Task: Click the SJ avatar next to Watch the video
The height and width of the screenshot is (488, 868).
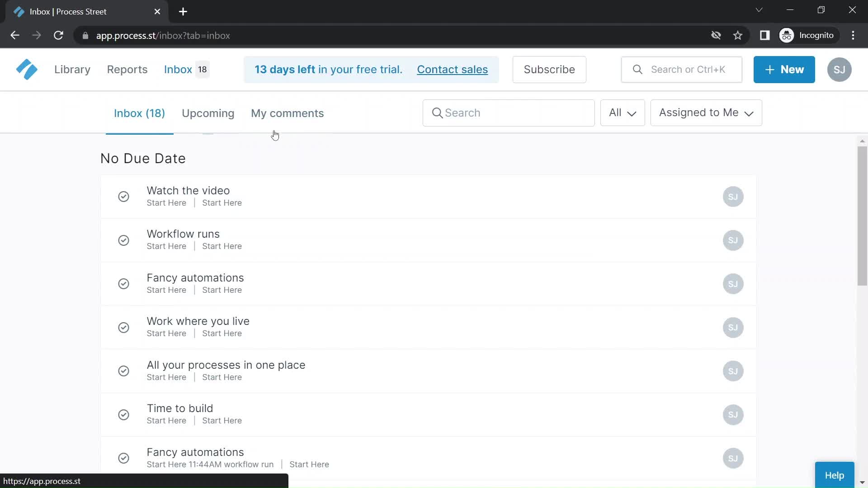Action: 733,197
